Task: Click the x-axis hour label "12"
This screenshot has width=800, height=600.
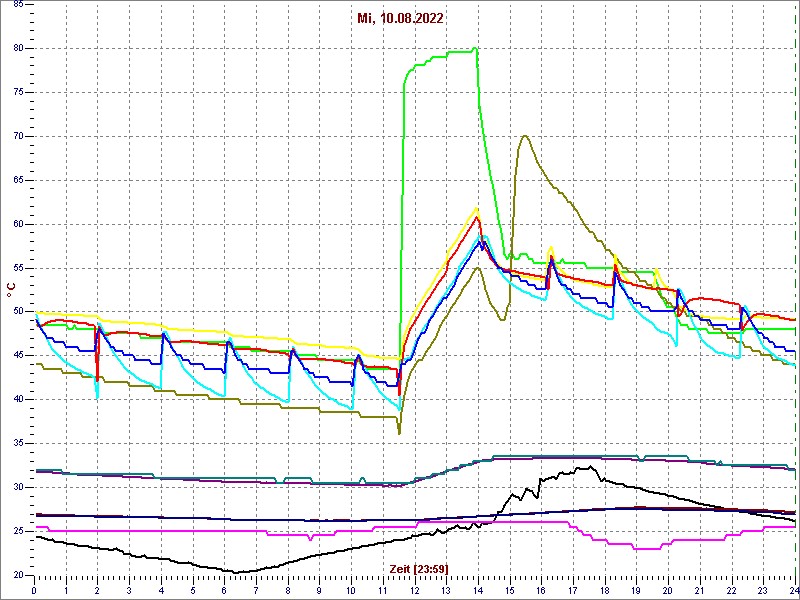Action: [414, 590]
